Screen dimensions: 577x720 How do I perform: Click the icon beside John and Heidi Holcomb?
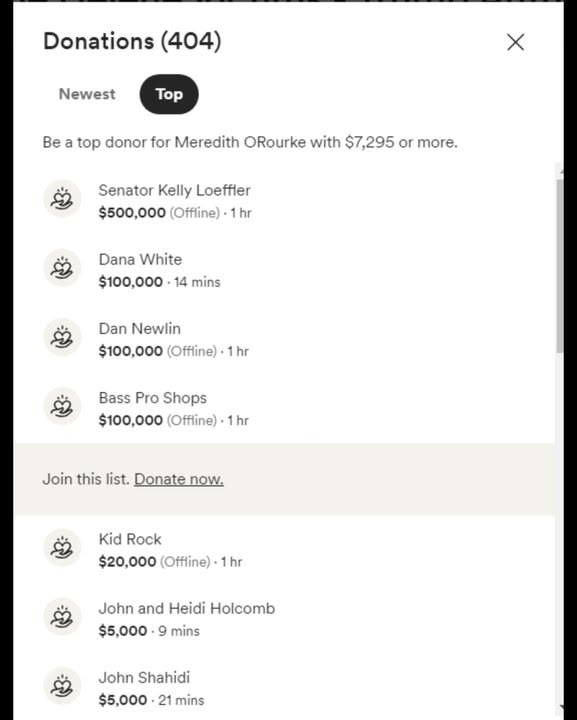tap(62, 617)
